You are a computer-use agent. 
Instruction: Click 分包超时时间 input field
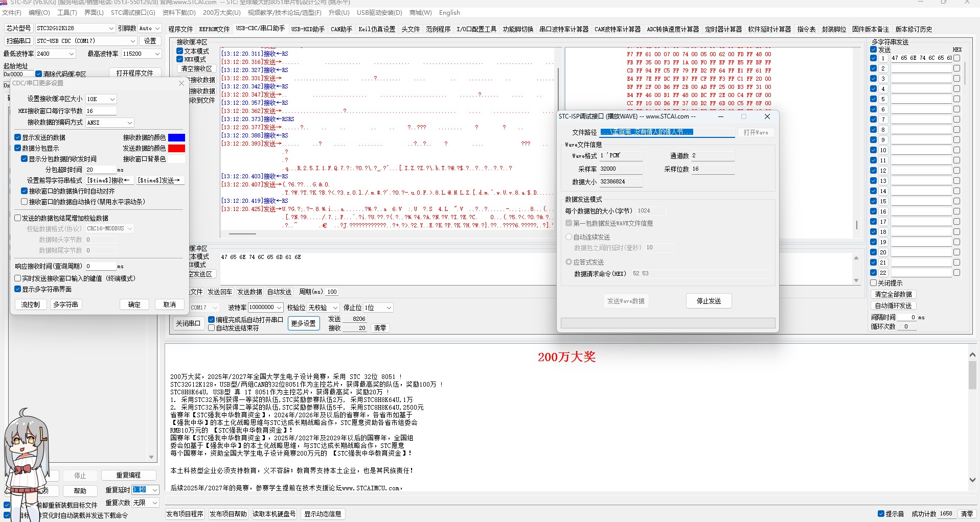101,170
